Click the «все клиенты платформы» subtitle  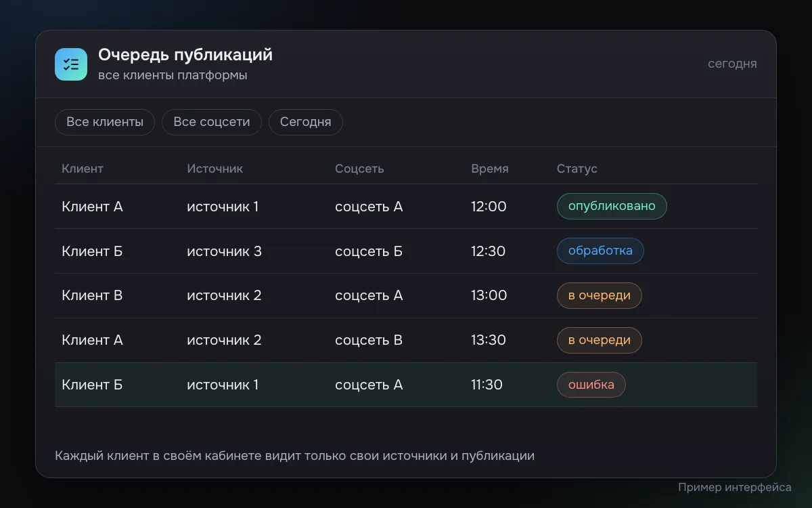173,75
